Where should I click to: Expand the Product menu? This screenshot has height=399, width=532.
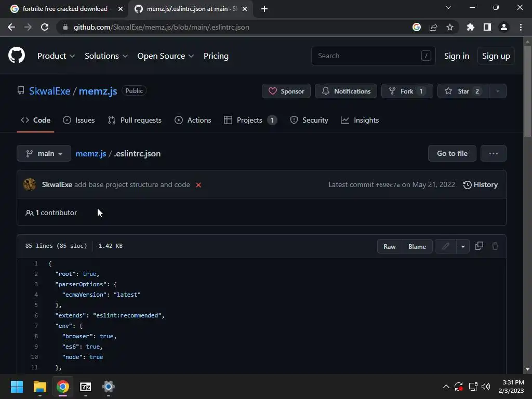[56, 56]
